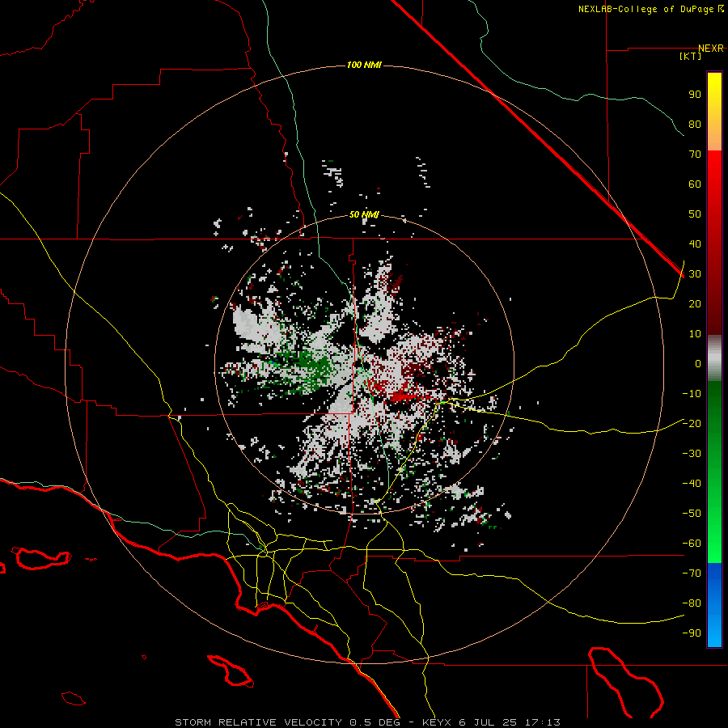Click the 17:13 timestamp in the caption
The height and width of the screenshot is (728, 728).
coord(542,722)
